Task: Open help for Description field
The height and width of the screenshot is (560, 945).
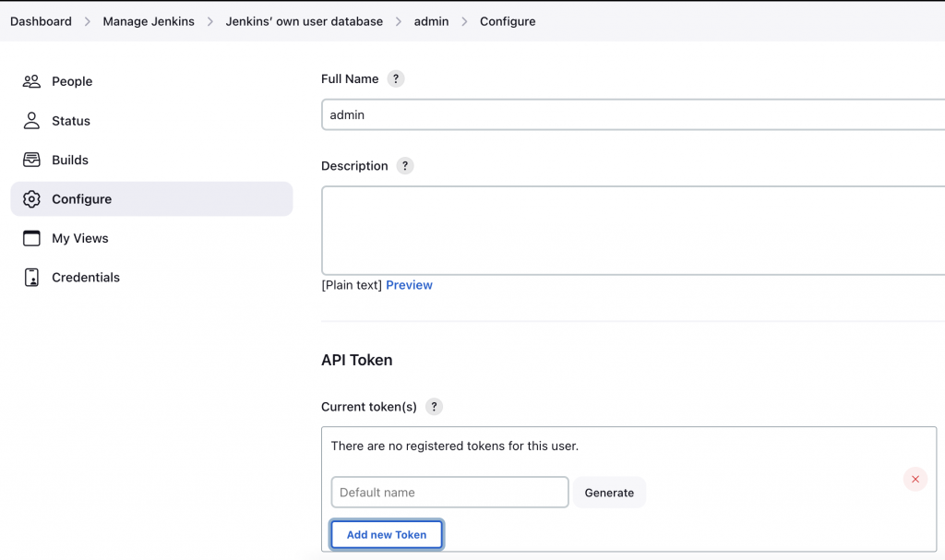Action: [405, 166]
